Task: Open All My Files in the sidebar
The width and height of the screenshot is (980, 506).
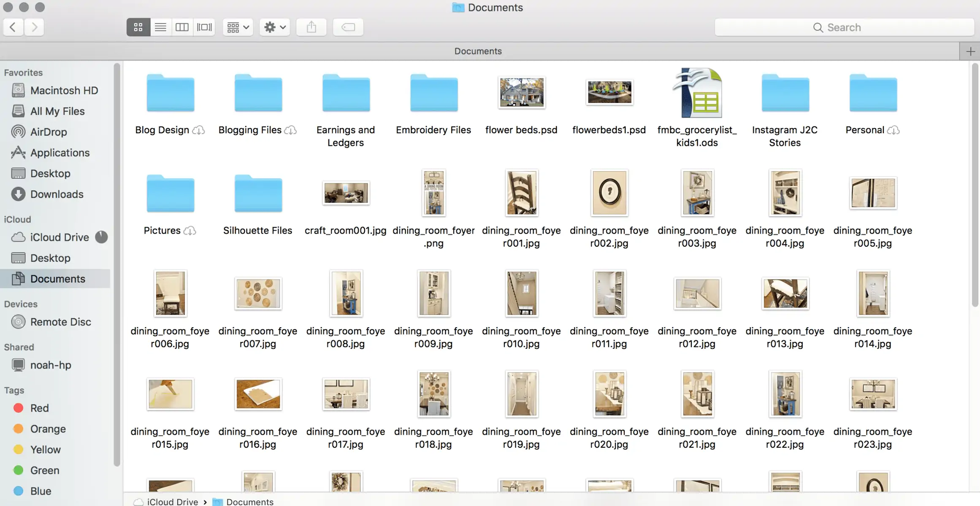Action: (x=55, y=111)
